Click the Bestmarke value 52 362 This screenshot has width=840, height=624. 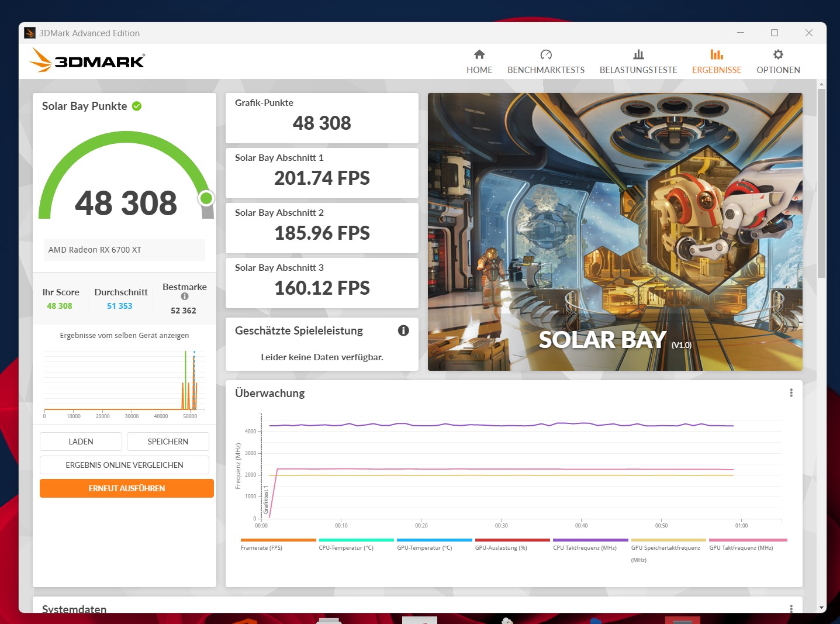[x=184, y=311]
